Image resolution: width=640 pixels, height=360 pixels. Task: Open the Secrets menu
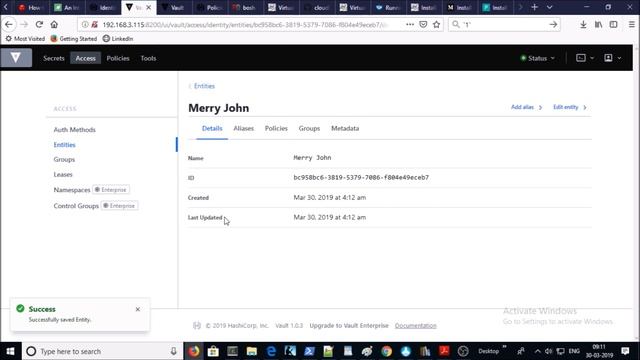click(x=54, y=58)
